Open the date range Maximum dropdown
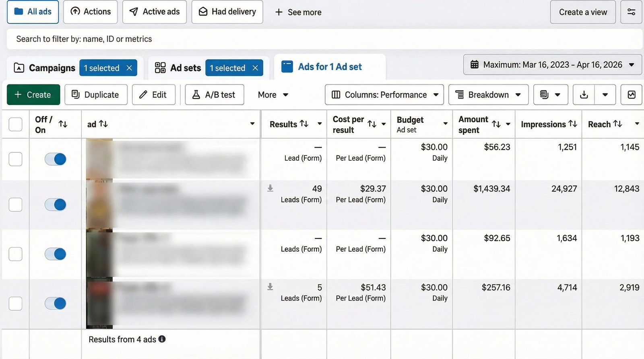 (x=552, y=64)
